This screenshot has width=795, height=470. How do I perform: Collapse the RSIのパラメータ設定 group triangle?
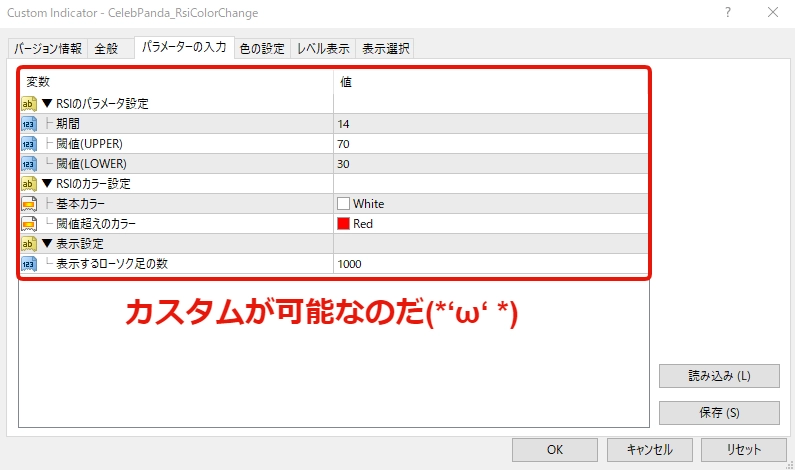point(47,103)
